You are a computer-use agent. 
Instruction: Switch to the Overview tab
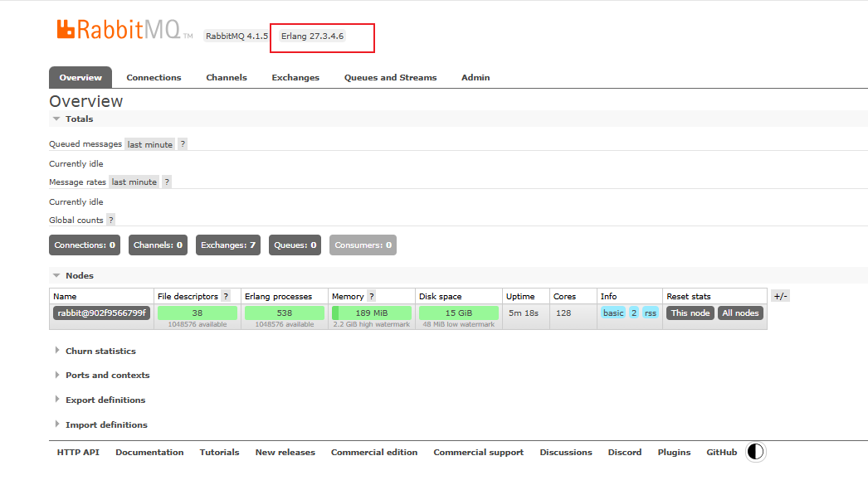[80, 77]
